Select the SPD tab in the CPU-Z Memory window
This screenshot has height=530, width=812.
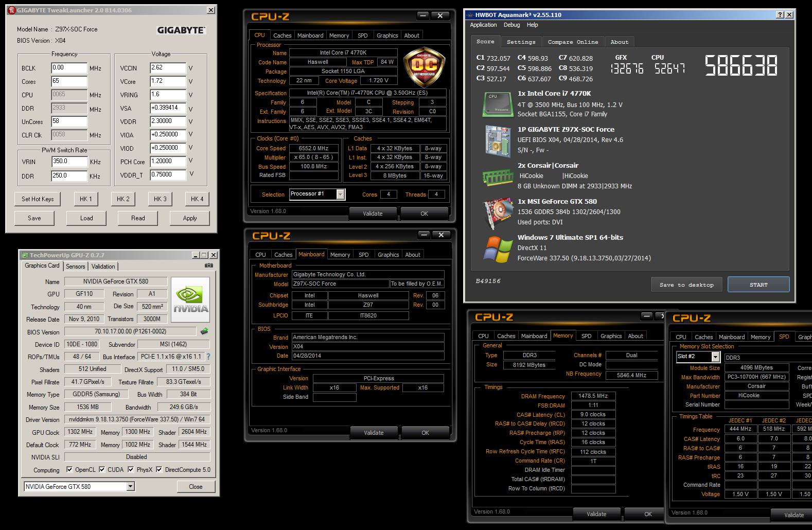(586, 336)
